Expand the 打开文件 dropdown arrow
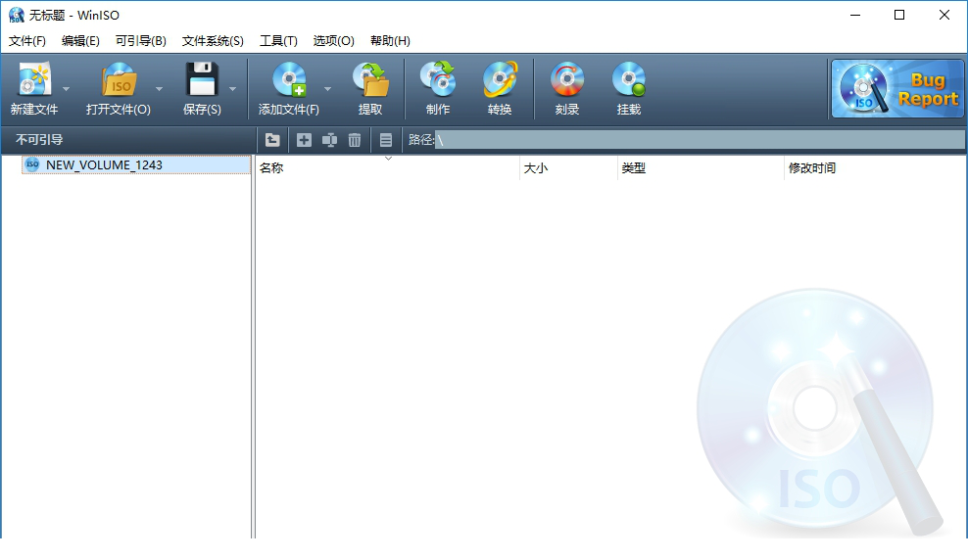Image resolution: width=968 pixels, height=560 pixels. (159, 88)
